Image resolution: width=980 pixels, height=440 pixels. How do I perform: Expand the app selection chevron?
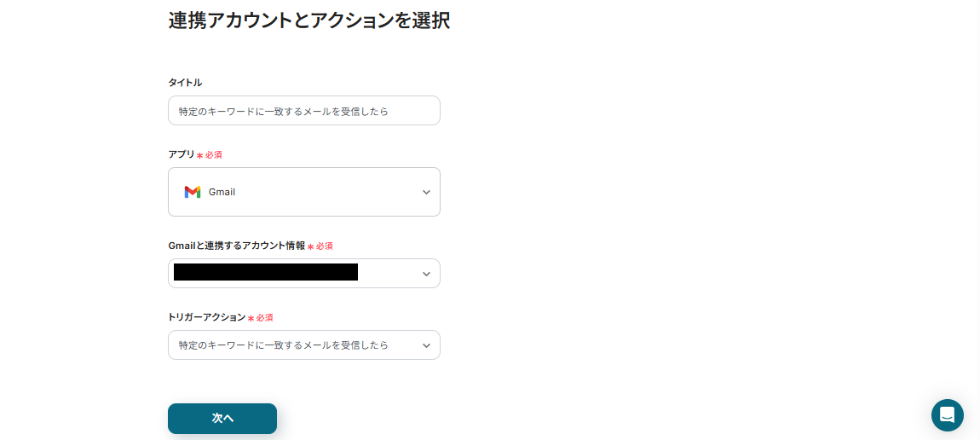click(x=426, y=192)
